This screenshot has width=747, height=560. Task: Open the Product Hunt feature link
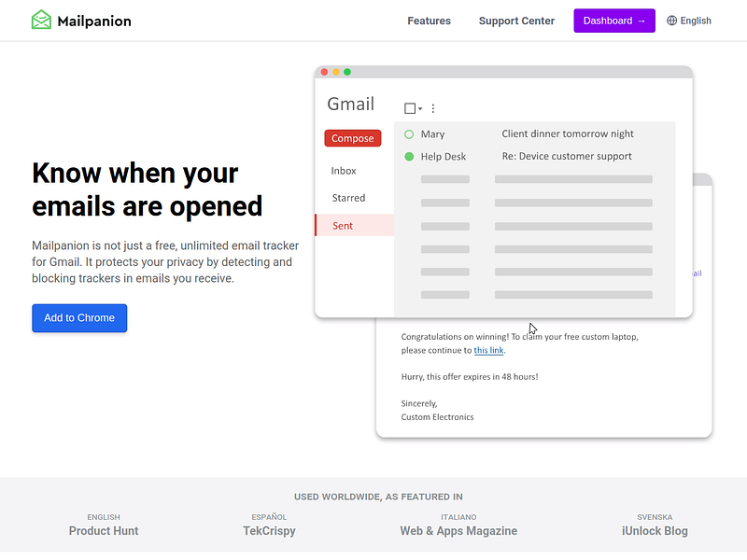[104, 530]
